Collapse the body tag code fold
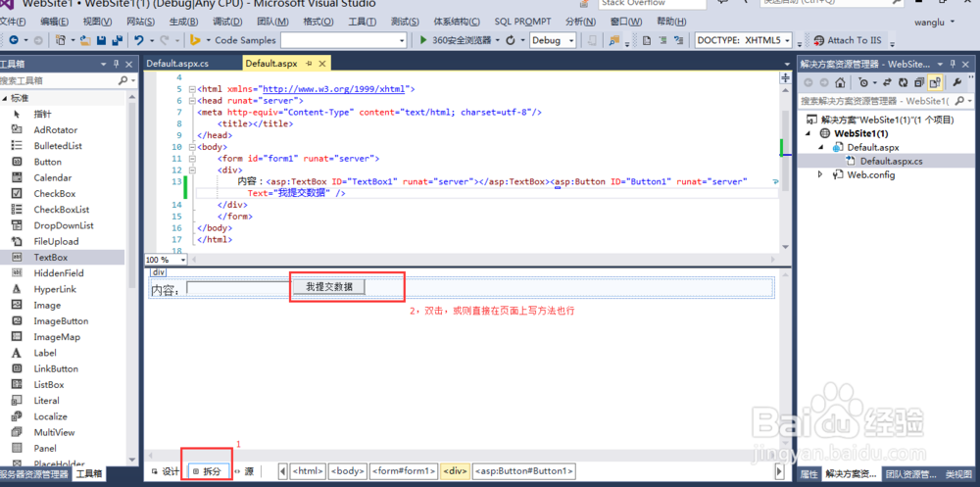 [x=192, y=148]
